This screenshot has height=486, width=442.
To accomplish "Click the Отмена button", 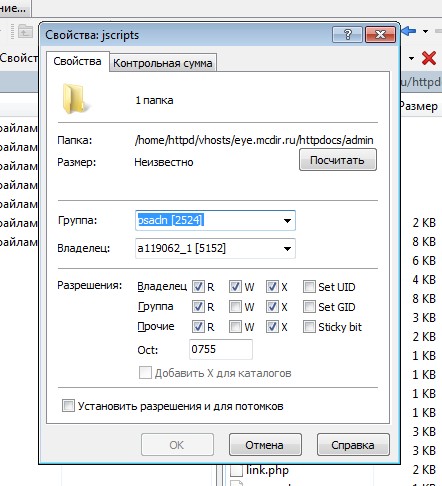I will (x=265, y=445).
